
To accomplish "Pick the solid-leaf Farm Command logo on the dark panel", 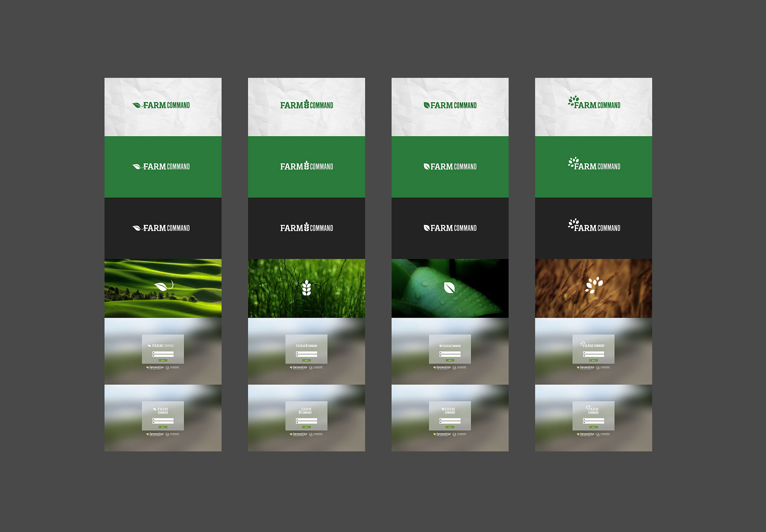I will pyautogui.click(x=450, y=228).
